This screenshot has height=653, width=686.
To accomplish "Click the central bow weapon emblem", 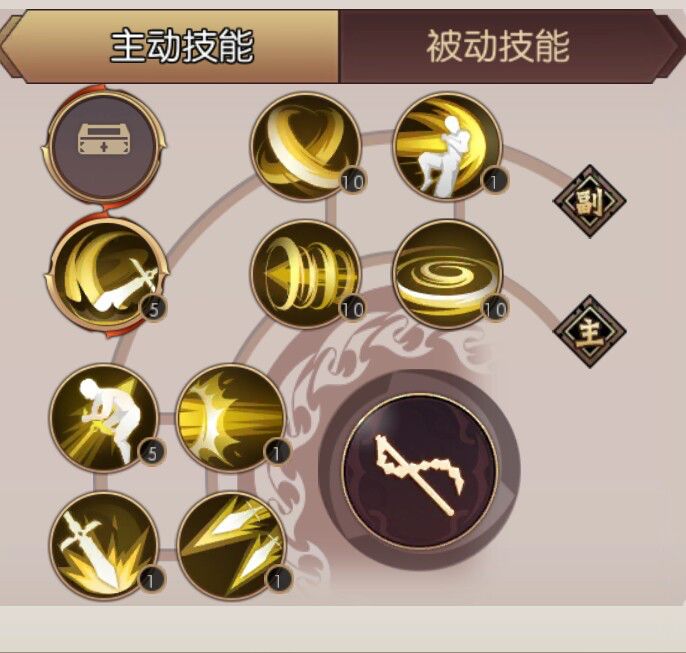I will [420, 470].
